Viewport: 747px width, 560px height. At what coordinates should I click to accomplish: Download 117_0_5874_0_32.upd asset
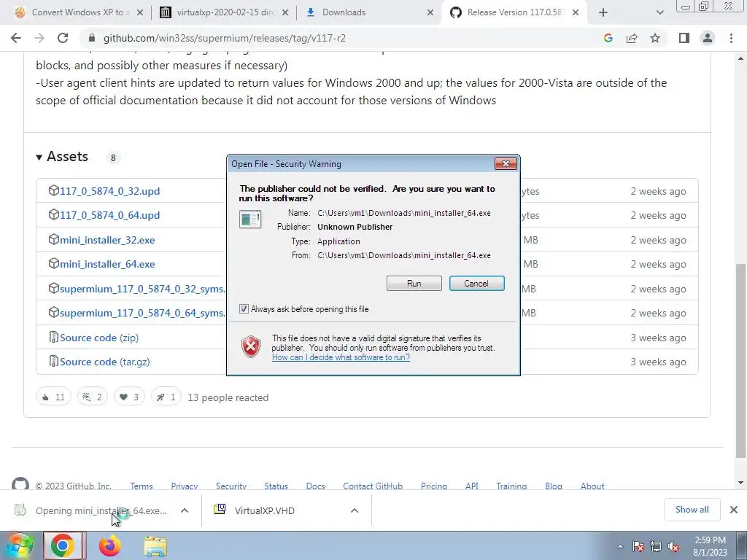[x=109, y=191]
